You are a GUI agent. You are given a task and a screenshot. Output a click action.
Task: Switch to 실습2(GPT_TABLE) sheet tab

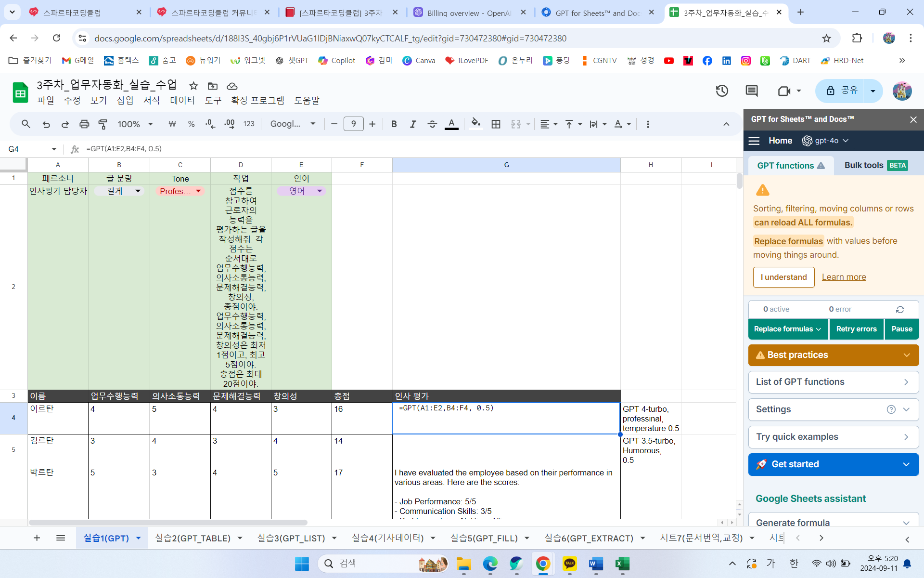(192, 538)
